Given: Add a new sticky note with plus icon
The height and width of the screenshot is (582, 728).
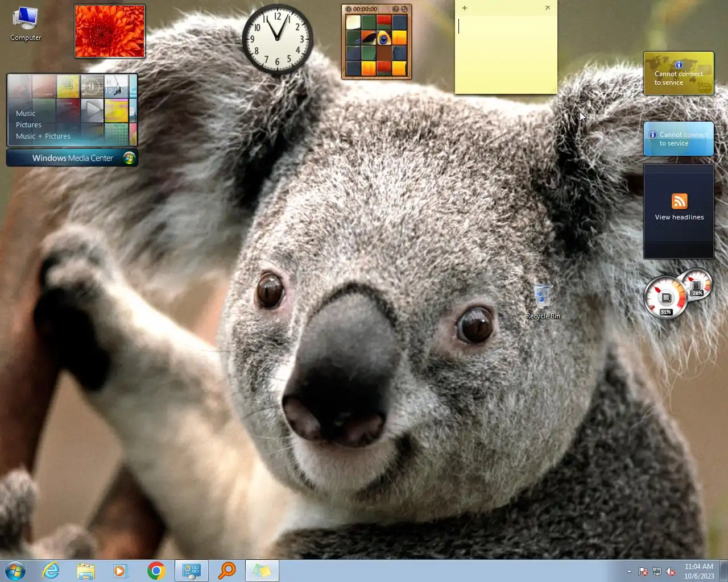Looking at the screenshot, I should (x=465, y=8).
